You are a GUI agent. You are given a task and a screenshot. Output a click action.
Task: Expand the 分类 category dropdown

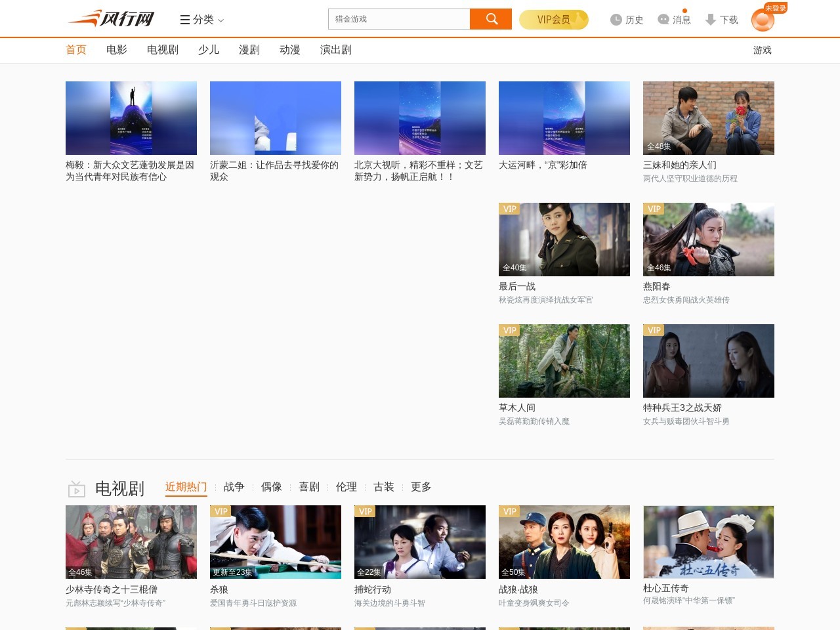[202, 20]
